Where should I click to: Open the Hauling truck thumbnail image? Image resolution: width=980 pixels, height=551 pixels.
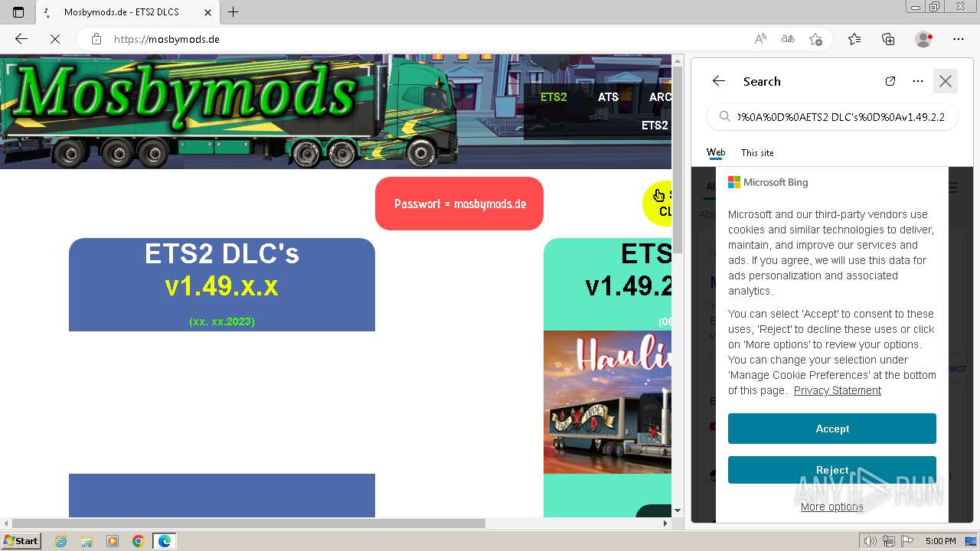click(607, 403)
